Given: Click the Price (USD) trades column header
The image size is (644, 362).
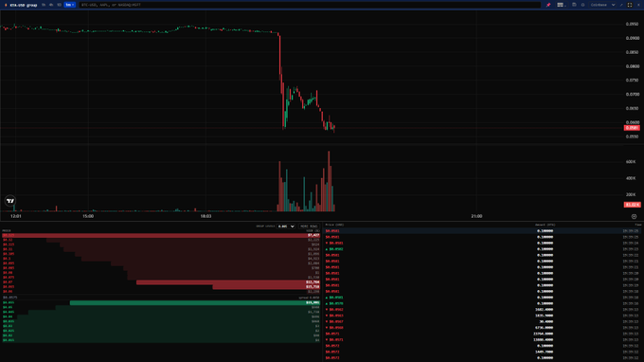Looking at the screenshot, I should pyautogui.click(x=334, y=225).
